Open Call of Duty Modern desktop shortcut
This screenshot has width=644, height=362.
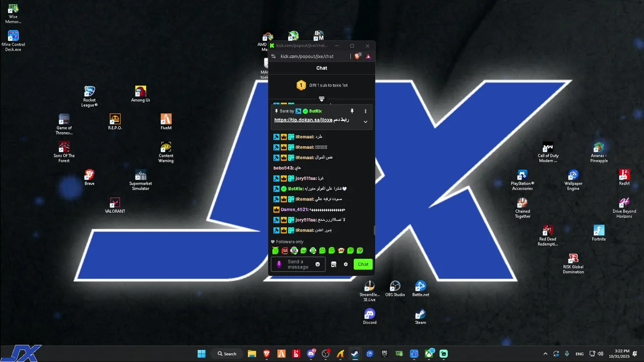(548, 152)
